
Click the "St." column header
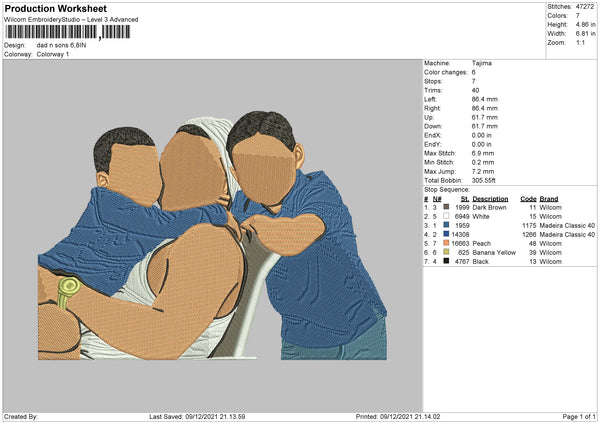465,199
